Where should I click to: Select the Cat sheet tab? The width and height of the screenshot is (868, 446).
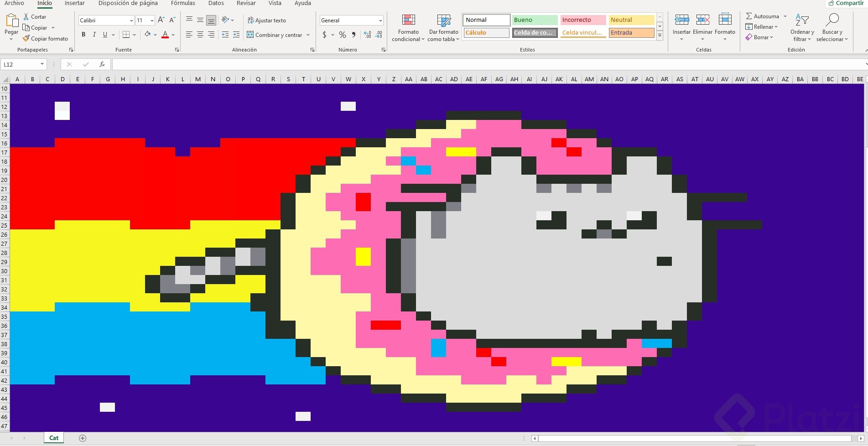54,438
